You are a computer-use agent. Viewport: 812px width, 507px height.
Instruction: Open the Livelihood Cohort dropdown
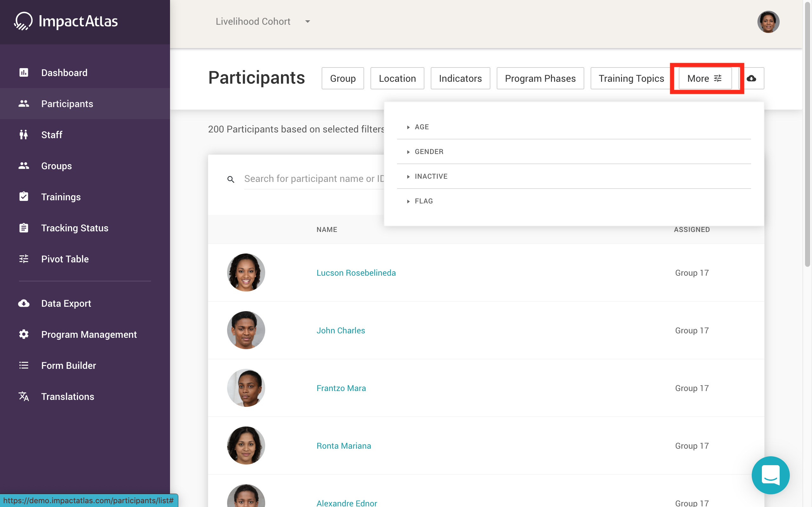263,22
